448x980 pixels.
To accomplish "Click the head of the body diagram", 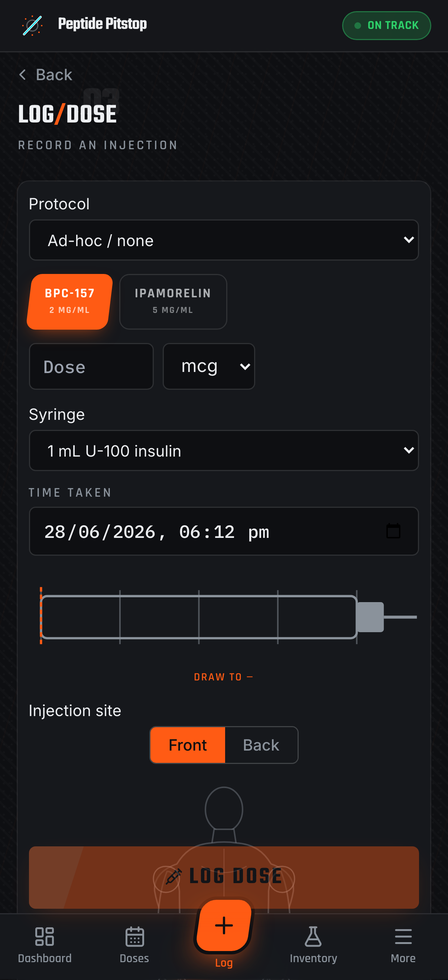I will (x=224, y=808).
